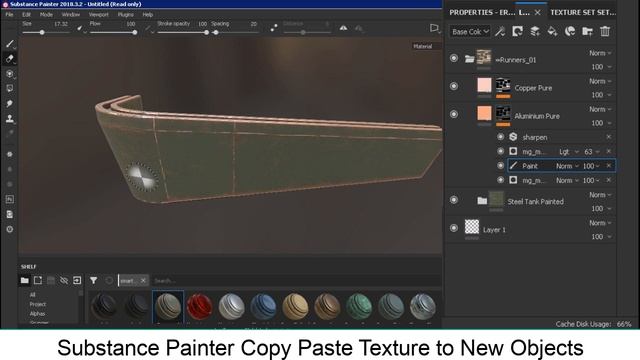Click the shelf folder view icon
The height and width of the screenshot is (360, 640).
pos(24,280)
